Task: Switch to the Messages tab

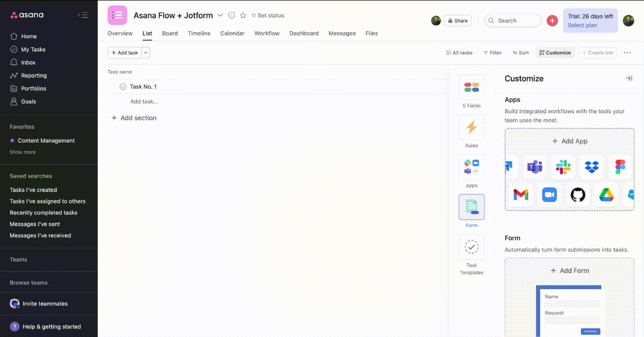Action: (342, 33)
